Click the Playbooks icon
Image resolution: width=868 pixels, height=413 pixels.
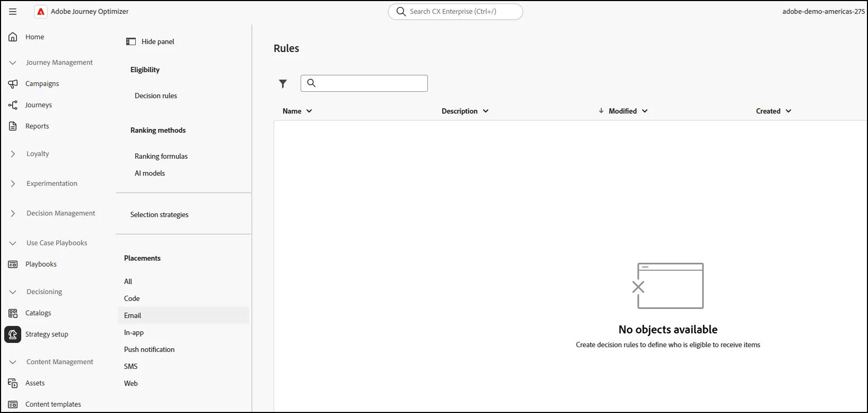click(x=13, y=264)
